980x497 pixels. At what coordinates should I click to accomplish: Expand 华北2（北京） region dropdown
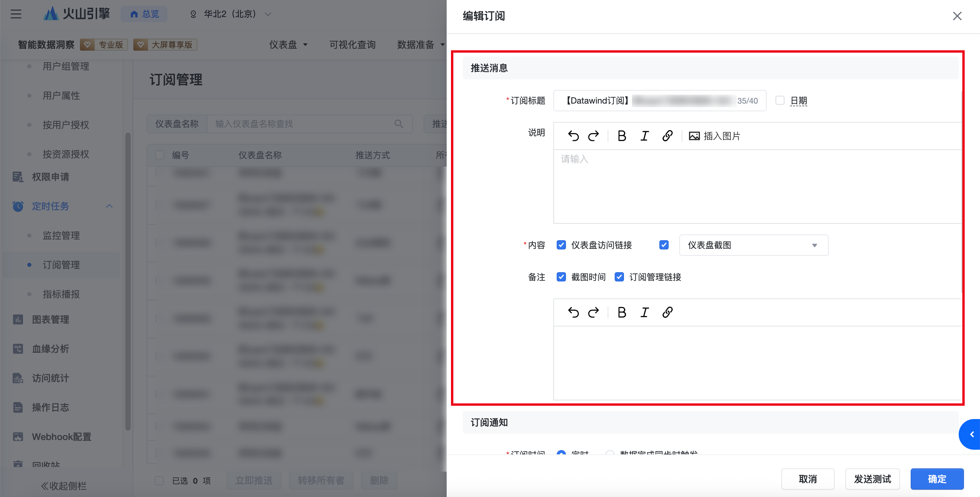(231, 14)
